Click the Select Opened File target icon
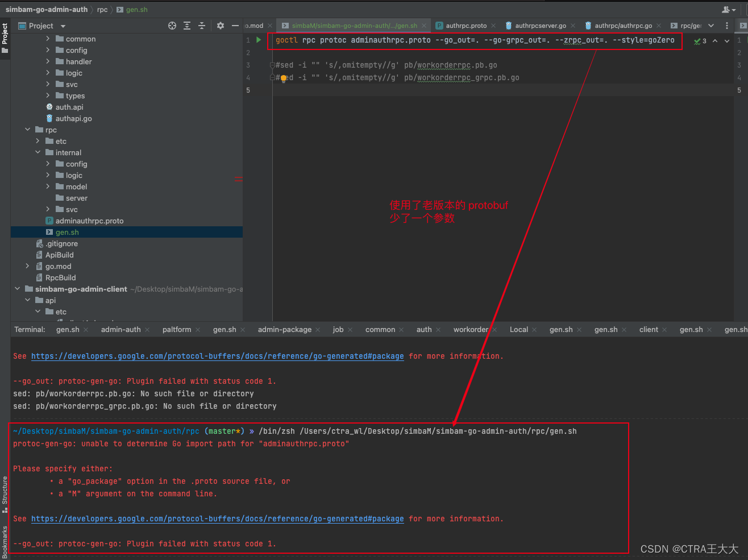The image size is (748, 560). click(172, 26)
